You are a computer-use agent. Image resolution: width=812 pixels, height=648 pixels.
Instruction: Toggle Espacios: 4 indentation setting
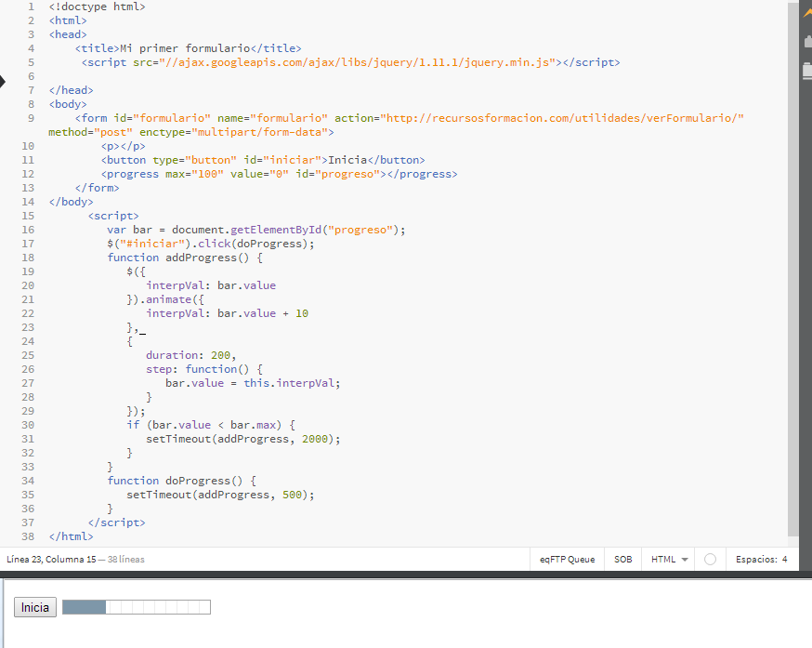click(x=762, y=559)
